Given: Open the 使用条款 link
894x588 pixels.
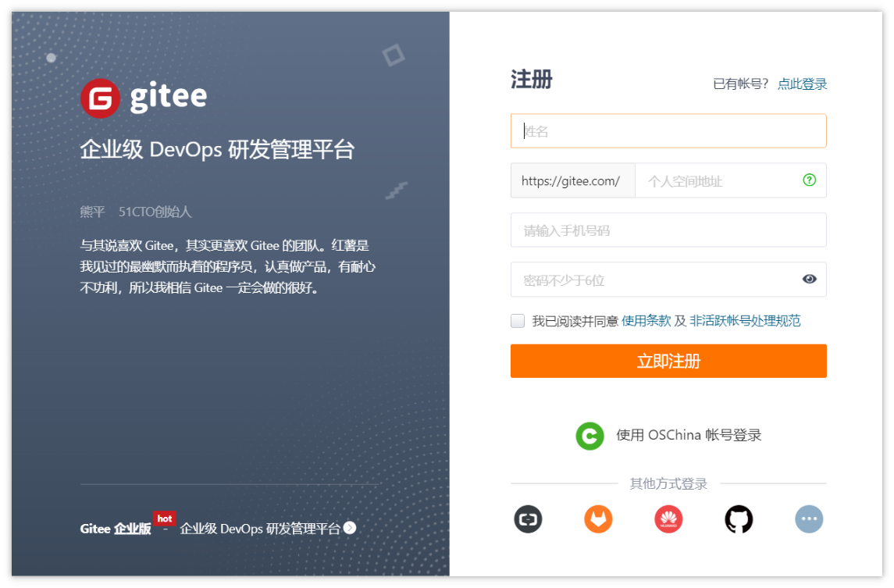Looking at the screenshot, I should pos(646,320).
